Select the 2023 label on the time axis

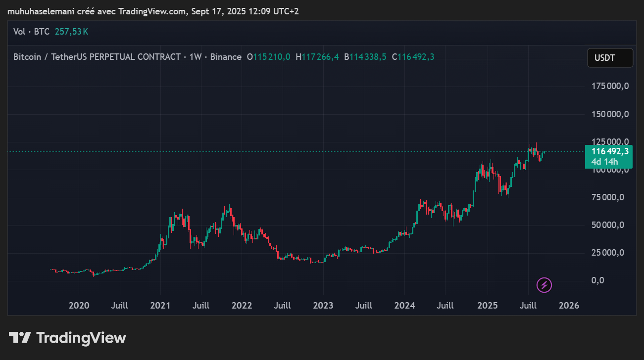coord(323,306)
